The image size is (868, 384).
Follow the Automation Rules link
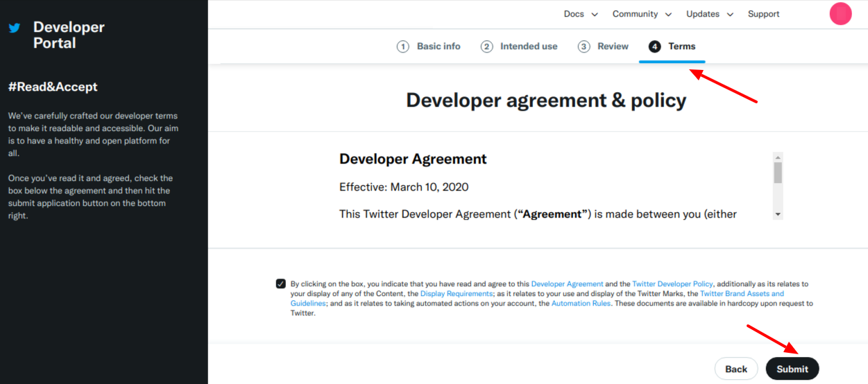click(581, 304)
